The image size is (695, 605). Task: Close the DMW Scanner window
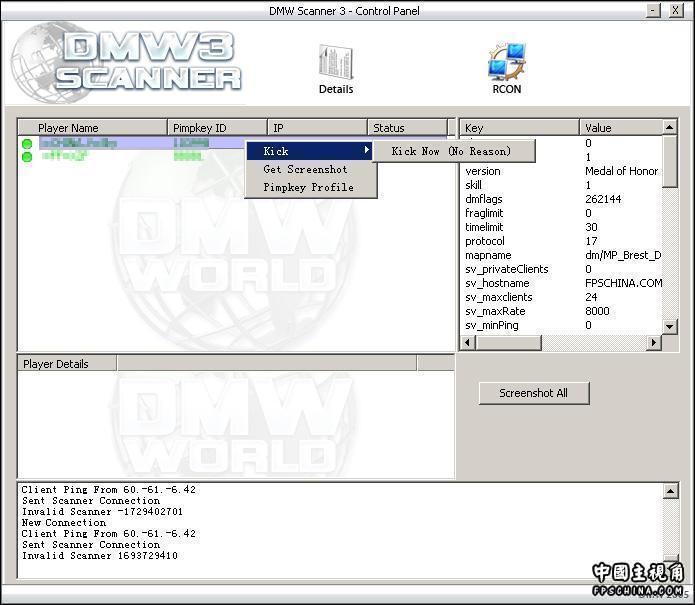(675, 10)
